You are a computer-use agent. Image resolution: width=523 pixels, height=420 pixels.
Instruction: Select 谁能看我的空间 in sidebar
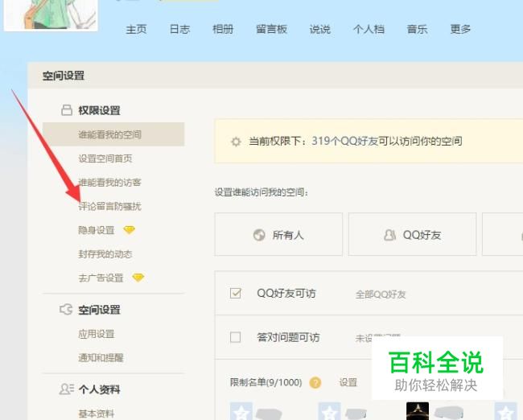[113, 134]
